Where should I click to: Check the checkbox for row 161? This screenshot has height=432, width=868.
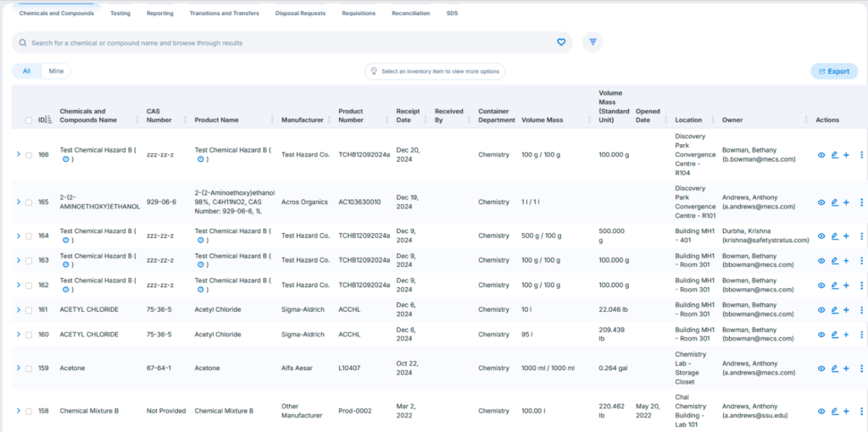(29, 310)
